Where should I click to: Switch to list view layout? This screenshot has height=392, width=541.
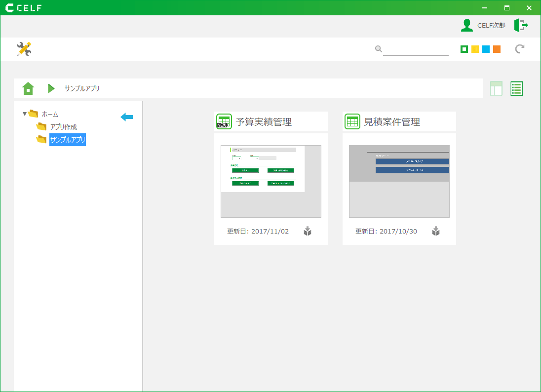(516, 88)
